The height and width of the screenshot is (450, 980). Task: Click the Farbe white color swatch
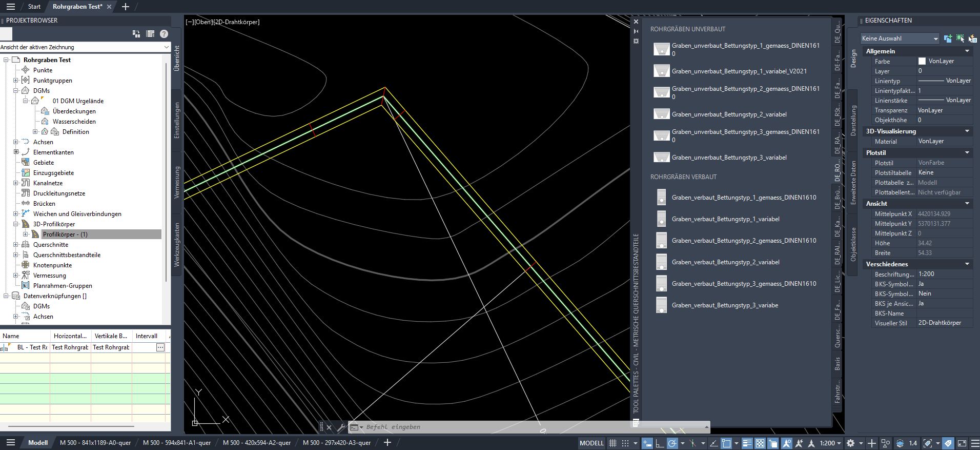(x=922, y=61)
